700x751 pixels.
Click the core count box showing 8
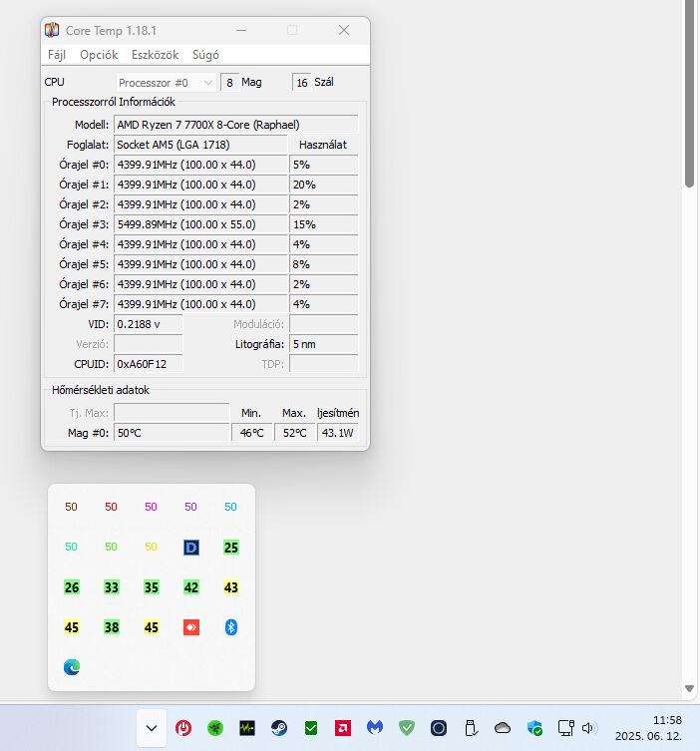tap(229, 83)
